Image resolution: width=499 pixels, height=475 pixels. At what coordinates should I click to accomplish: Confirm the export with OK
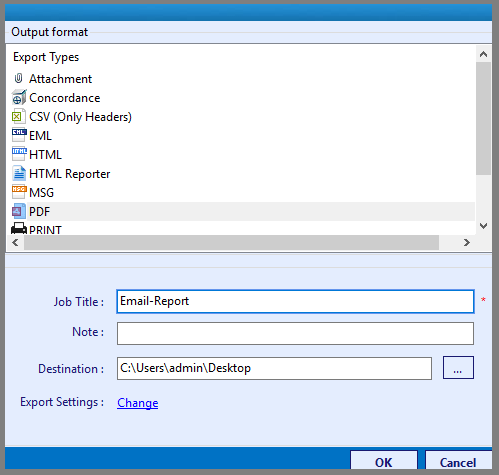click(x=384, y=462)
